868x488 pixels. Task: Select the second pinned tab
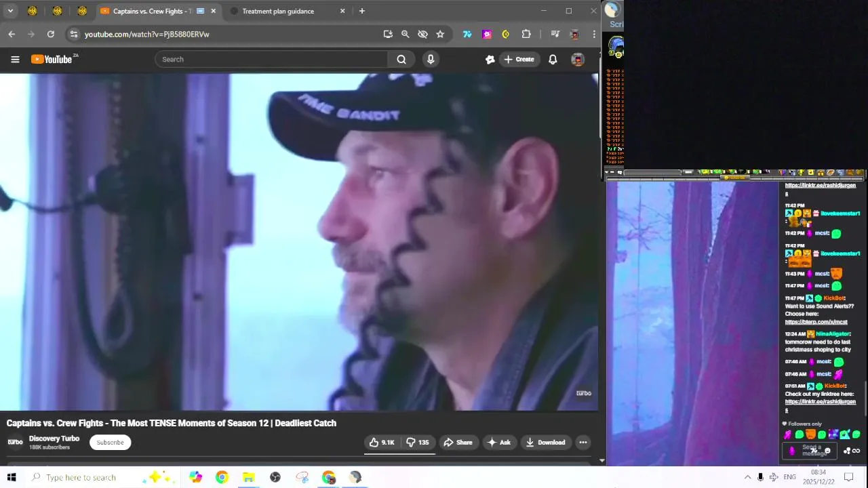(57, 11)
